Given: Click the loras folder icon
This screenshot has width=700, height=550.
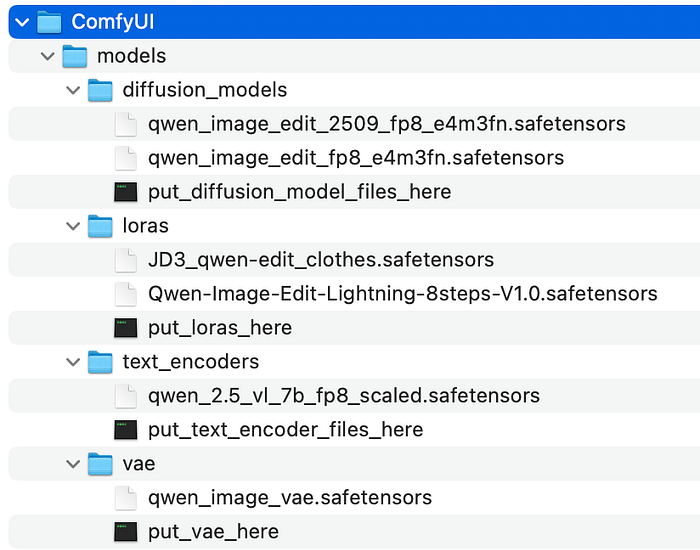Looking at the screenshot, I should click(x=100, y=226).
